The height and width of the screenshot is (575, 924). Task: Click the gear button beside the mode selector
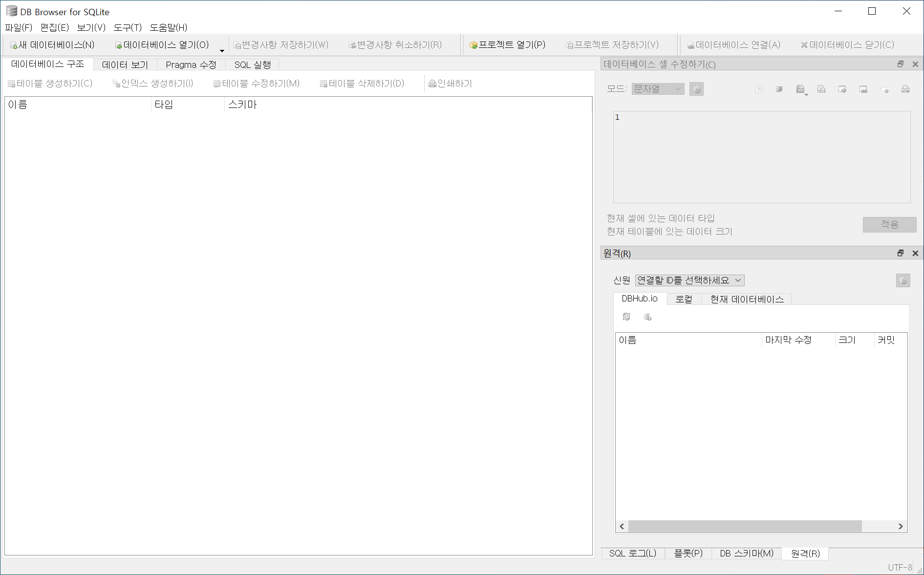[x=696, y=89]
